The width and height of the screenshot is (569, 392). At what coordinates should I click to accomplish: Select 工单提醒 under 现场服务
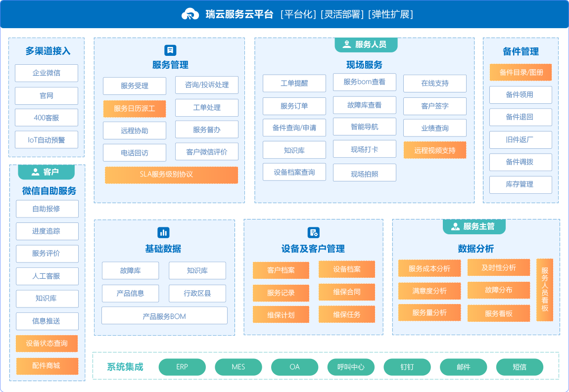(294, 84)
